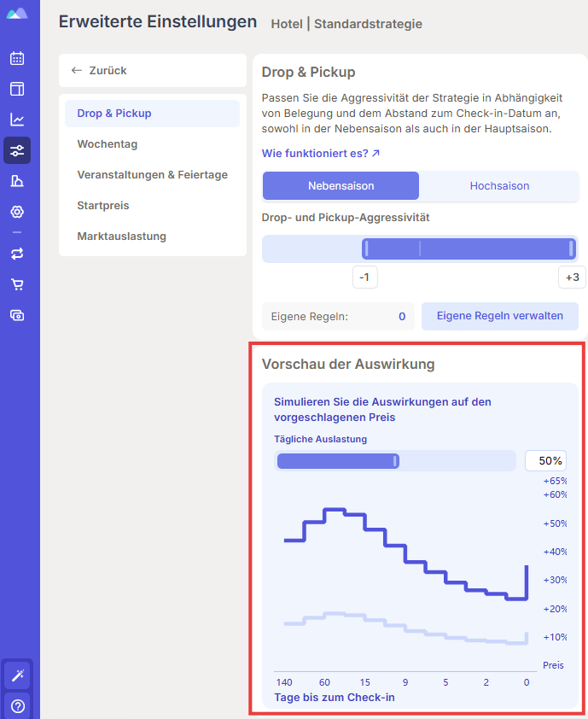
Task: Click the 140 days axis label
Action: (284, 682)
